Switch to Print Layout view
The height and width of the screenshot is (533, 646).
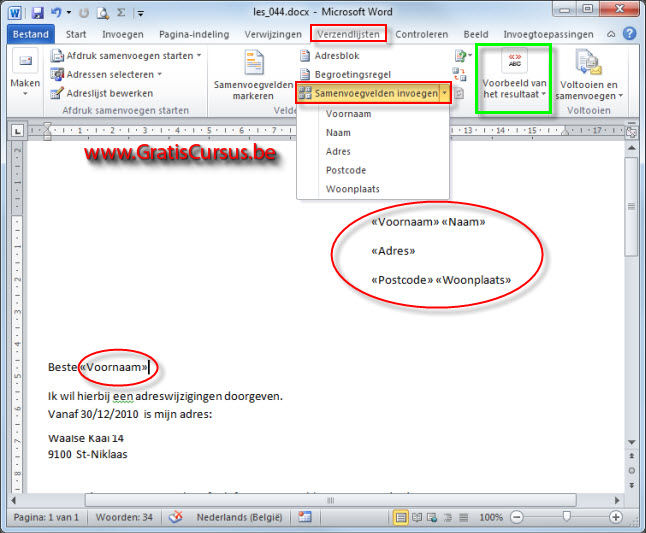[400, 517]
